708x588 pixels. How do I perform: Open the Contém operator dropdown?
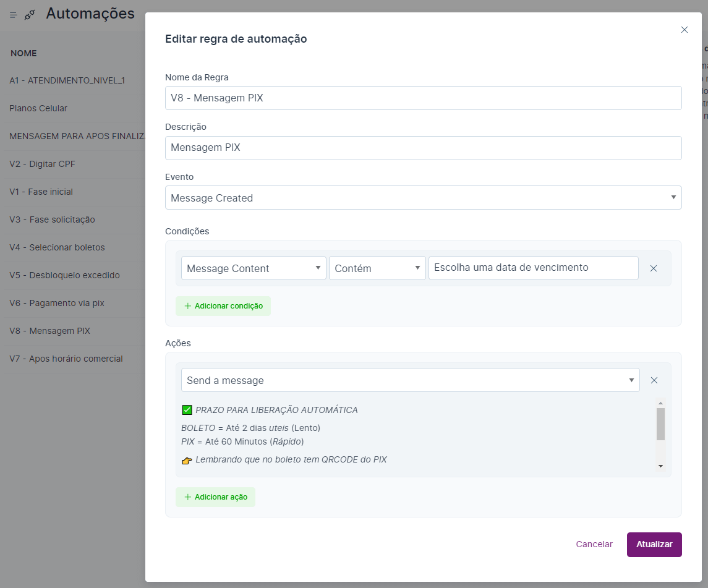point(377,268)
